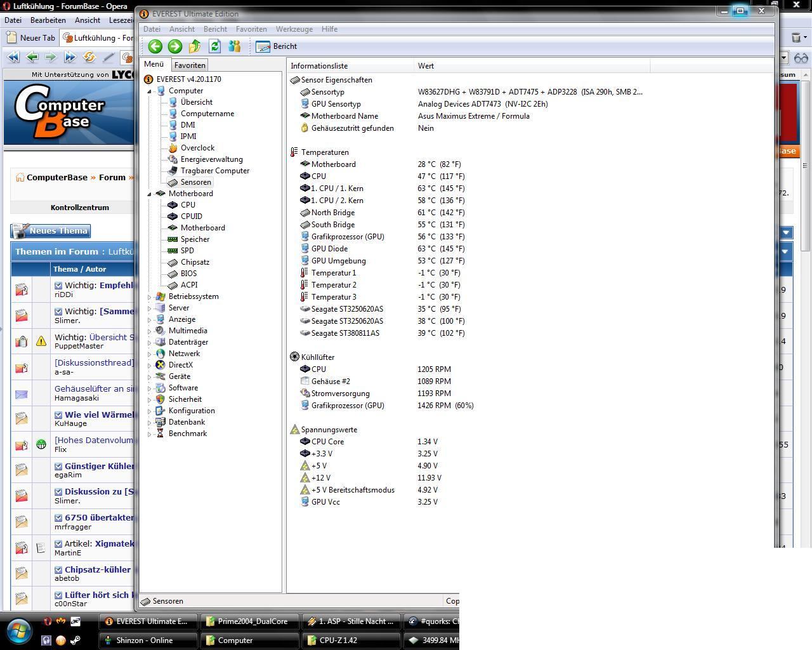The width and height of the screenshot is (812, 650).
Task: Open Forum breadcrumb link in Opera
Action: click(112, 178)
